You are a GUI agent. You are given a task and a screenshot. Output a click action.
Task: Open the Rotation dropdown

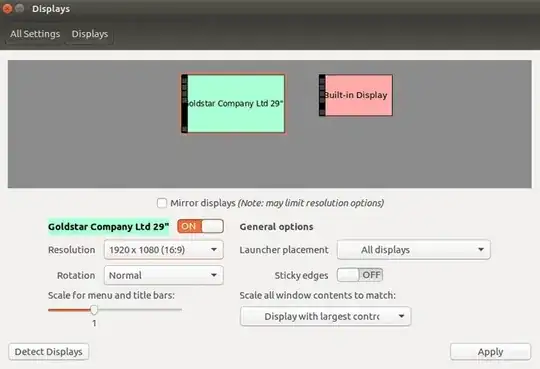click(x=164, y=275)
